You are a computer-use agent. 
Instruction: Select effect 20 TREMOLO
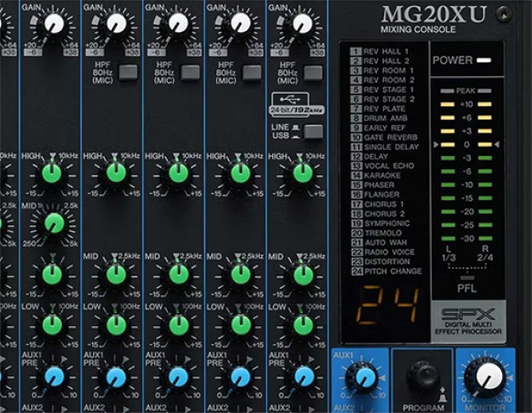click(x=376, y=233)
